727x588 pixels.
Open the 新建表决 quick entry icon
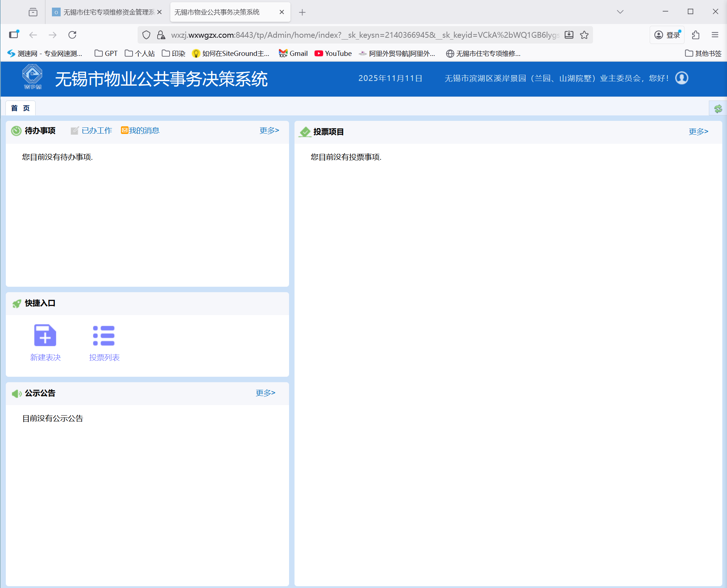click(x=45, y=335)
